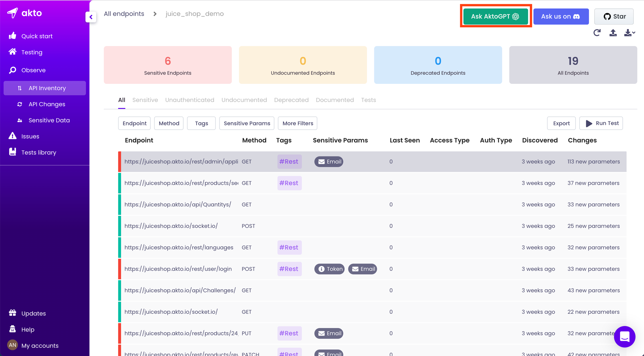Click Updates gift icon in sidebar
Image resolution: width=644 pixels, height=356 pixels.
click(13, 313)
